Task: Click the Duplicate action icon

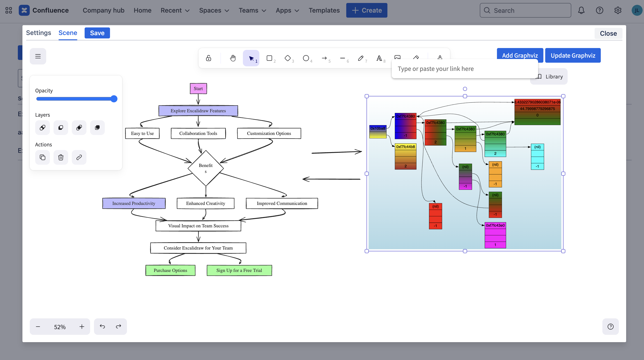Action: click(43, 157)
